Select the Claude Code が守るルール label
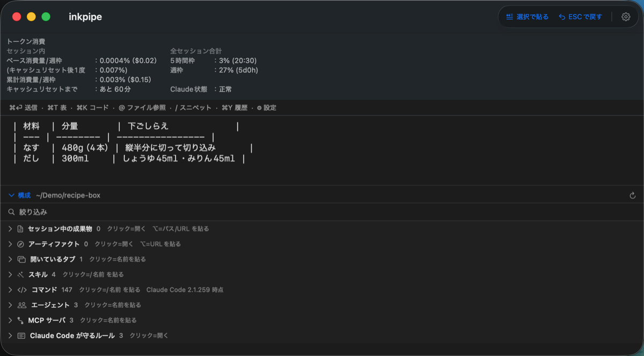 click(72, 336)
